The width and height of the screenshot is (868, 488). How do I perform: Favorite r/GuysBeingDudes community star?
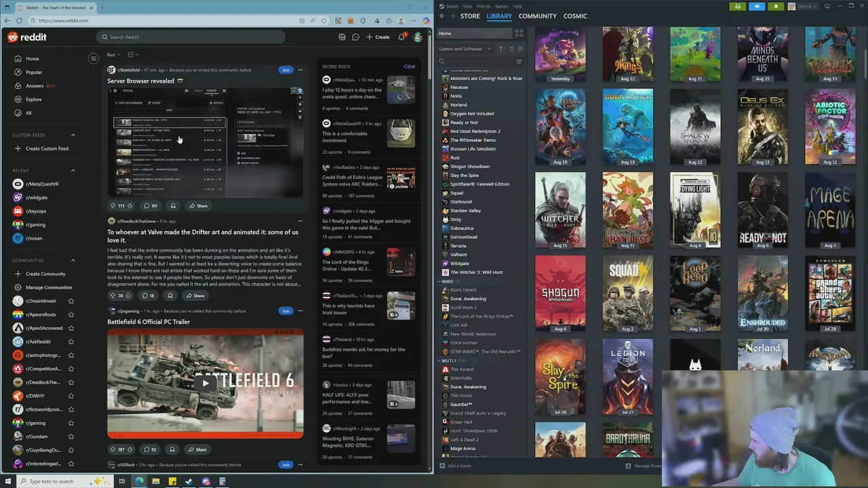tap(71, 450)
